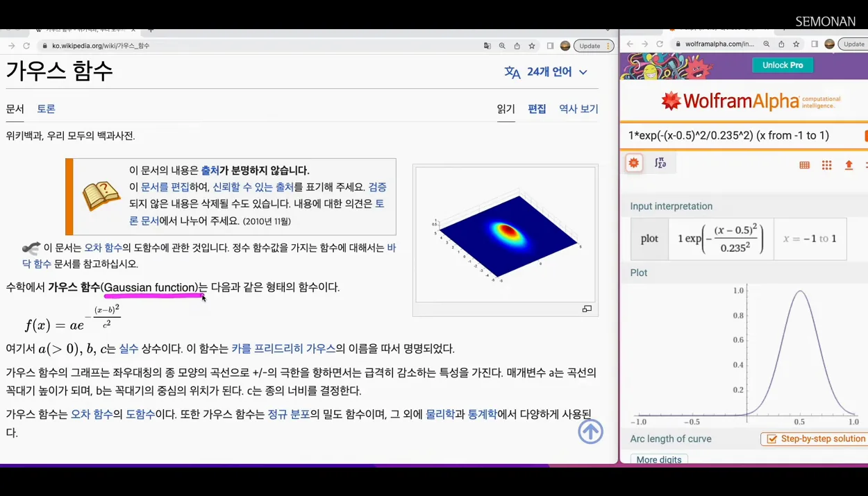Click the share icon in WolframAlpha address bar

point(781,44)
